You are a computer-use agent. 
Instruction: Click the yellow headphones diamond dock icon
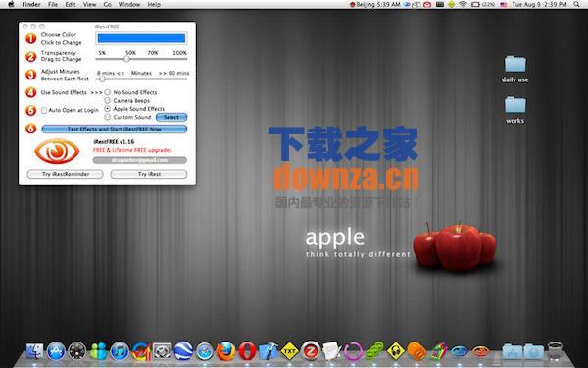click(x=396, y=351)
